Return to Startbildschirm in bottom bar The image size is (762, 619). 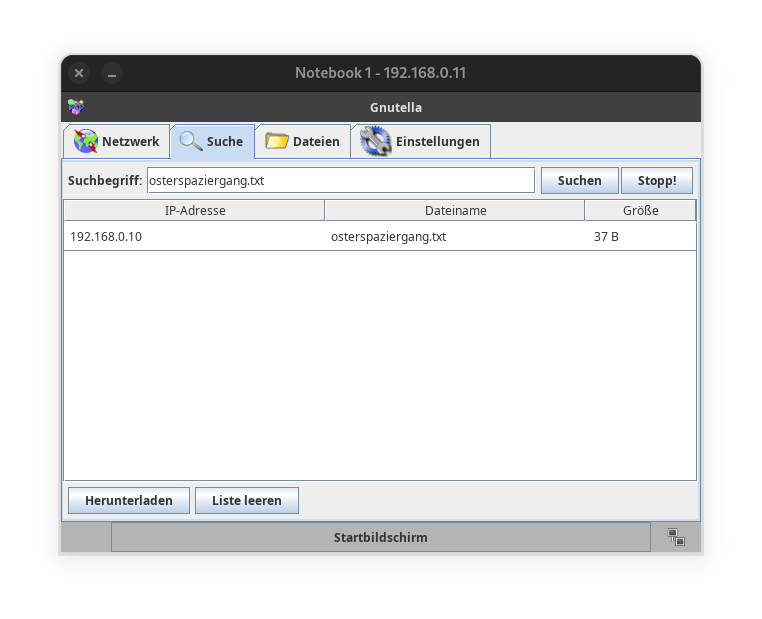[x=380, y=537]
